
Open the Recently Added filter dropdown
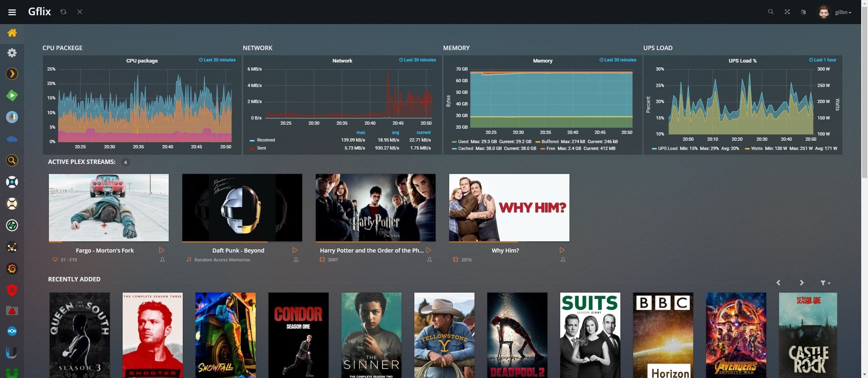point(825,283)
